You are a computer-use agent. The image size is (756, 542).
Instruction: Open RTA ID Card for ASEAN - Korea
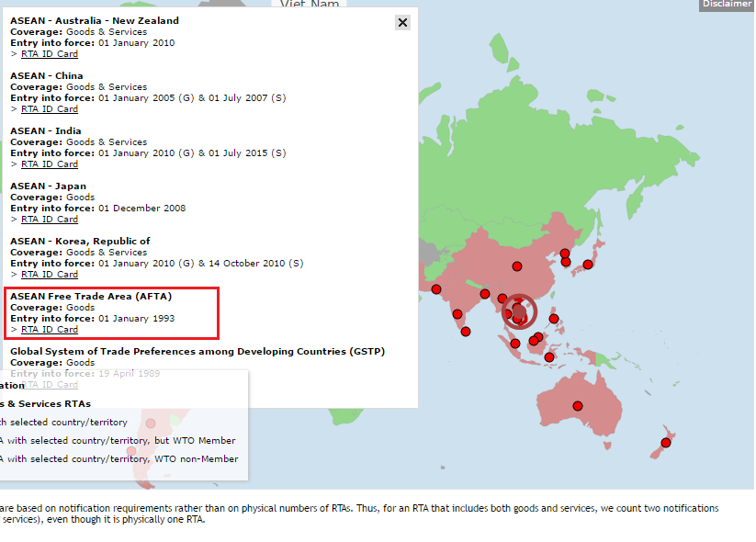click(50, 275)
